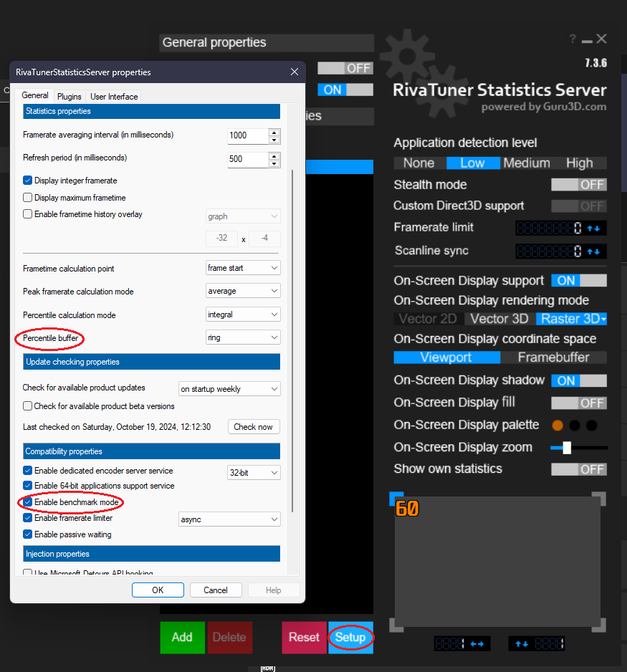Select Vector 3D rendering mode
627x672 pixels.
coord(499,319)
